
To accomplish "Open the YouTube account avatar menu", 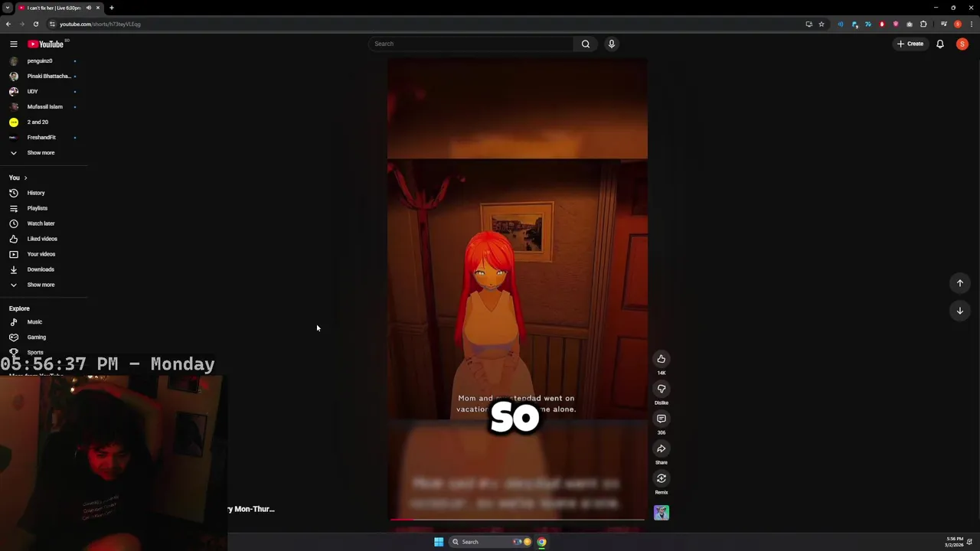I will tap(962, 44).
